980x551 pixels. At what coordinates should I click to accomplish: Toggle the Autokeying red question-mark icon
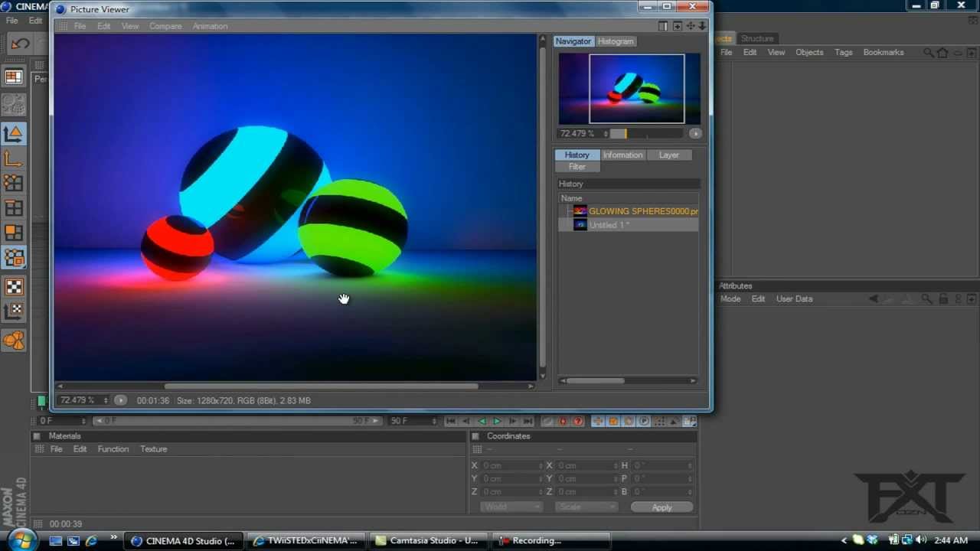point(578,421)
